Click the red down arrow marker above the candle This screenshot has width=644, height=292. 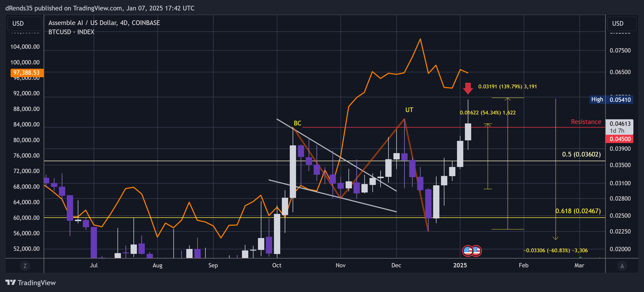[468, 88]
